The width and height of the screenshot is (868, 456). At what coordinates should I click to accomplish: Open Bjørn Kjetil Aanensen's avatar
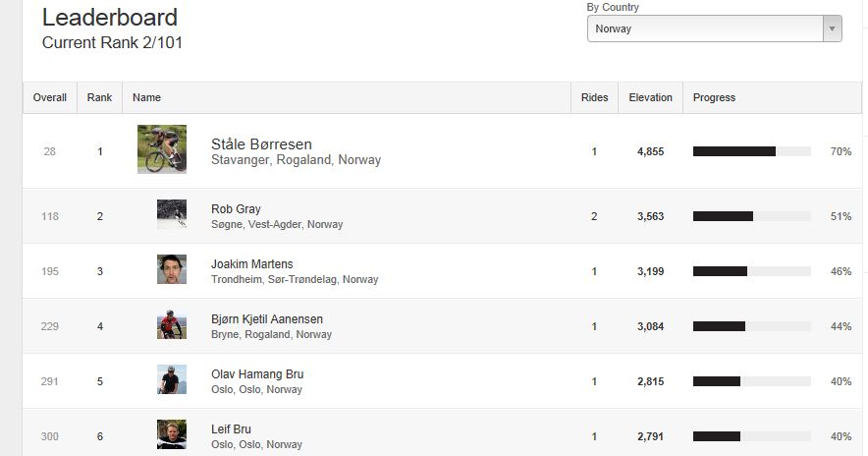[172, 324]
